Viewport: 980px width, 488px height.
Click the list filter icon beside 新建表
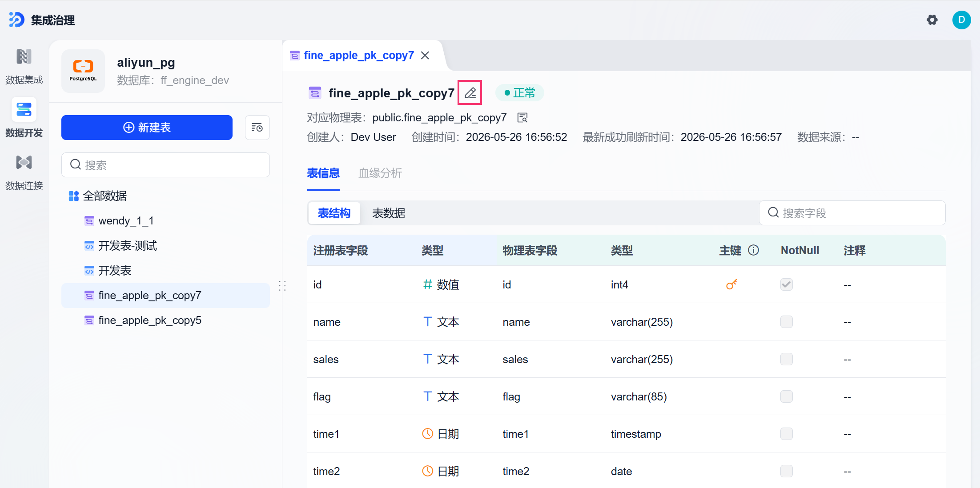(x=257, y=128)
